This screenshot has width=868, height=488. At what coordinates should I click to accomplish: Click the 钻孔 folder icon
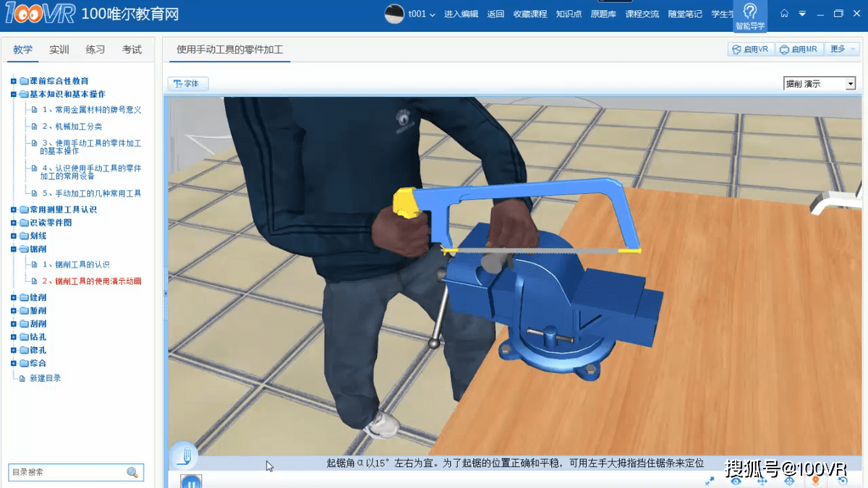pyautogui.click(x=24, y=337)
